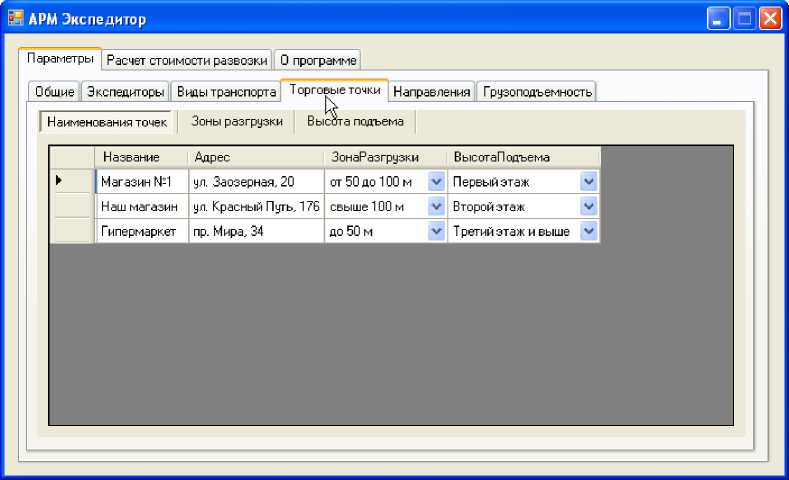This screenshot has height=480, width=789.
Task: Sort by the Адрес column header
Action: (256, 157)
